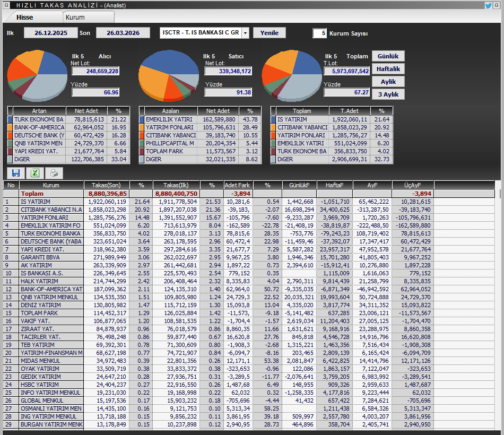The width and height of the screenshot is (504, 435).
Task: Click the Ilk date field 26.12.2025
Action: click(51, 33)
